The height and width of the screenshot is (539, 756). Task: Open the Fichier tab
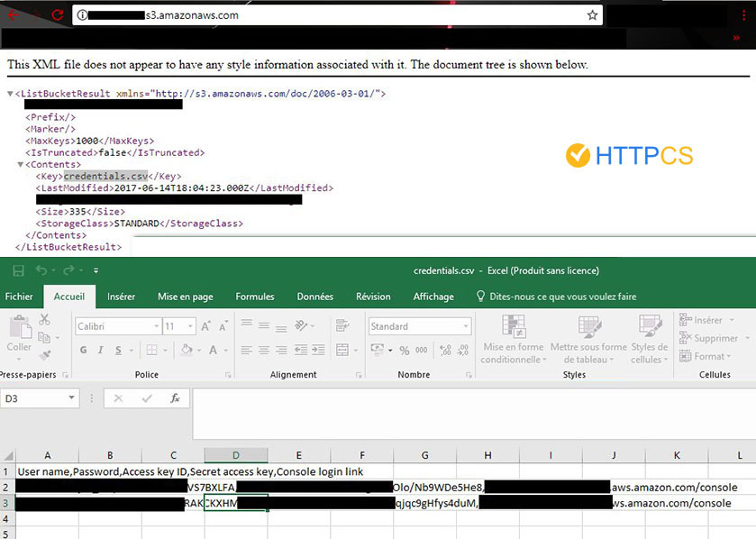[19, 297]
